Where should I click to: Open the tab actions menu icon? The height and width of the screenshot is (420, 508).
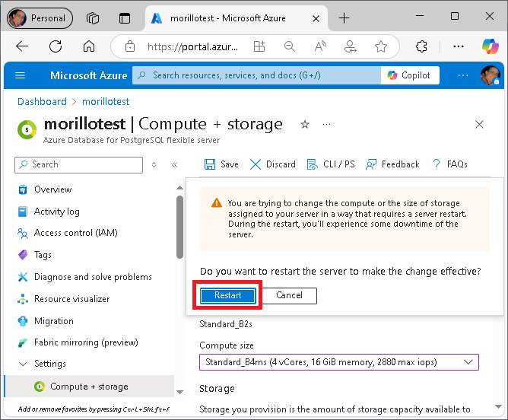point(125,18)
